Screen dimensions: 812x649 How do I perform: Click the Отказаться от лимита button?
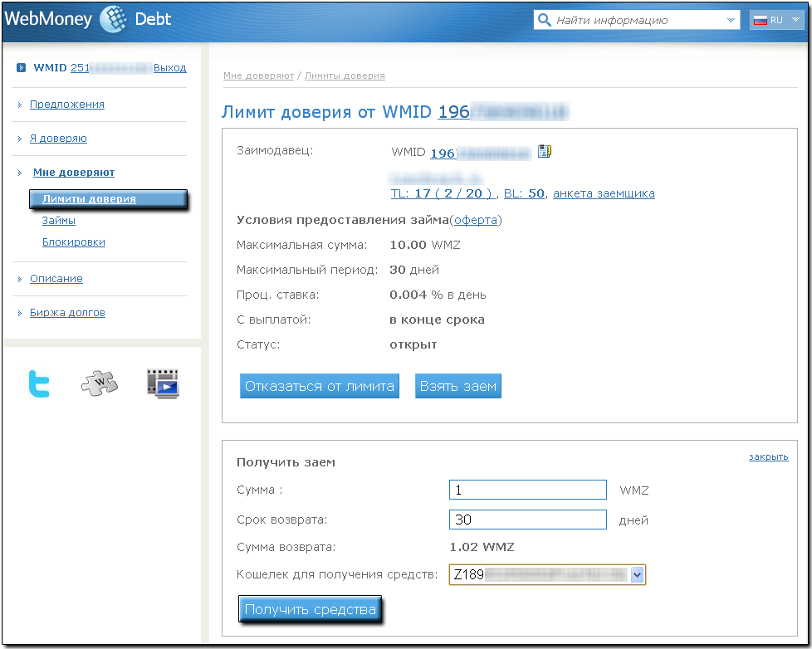[x=320, y=386]
